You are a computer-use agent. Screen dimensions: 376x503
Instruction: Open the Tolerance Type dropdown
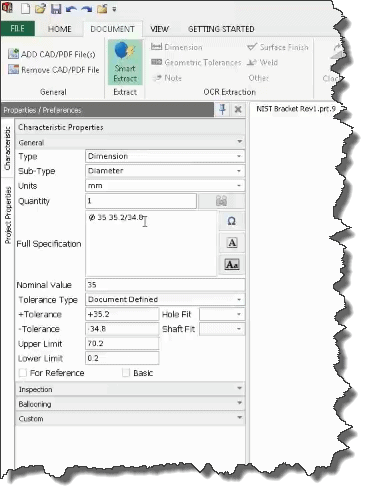[x=165, y=299]
